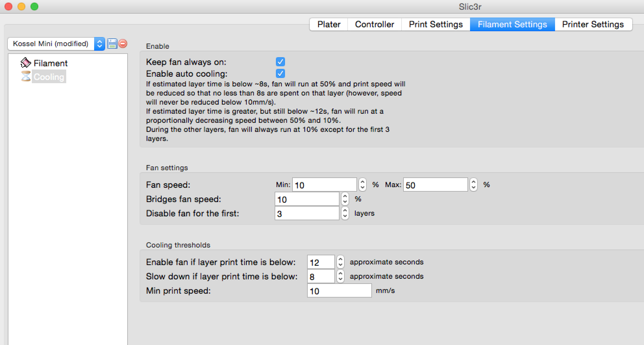Toggle Keep fan always on checkbox
This screenshot has height=345, width=644.
[x=280, y=62]
